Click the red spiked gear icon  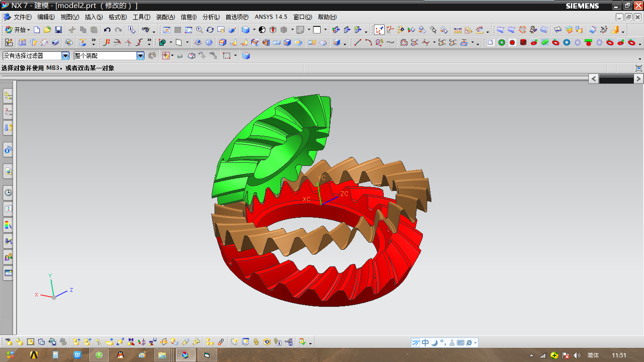512,42
